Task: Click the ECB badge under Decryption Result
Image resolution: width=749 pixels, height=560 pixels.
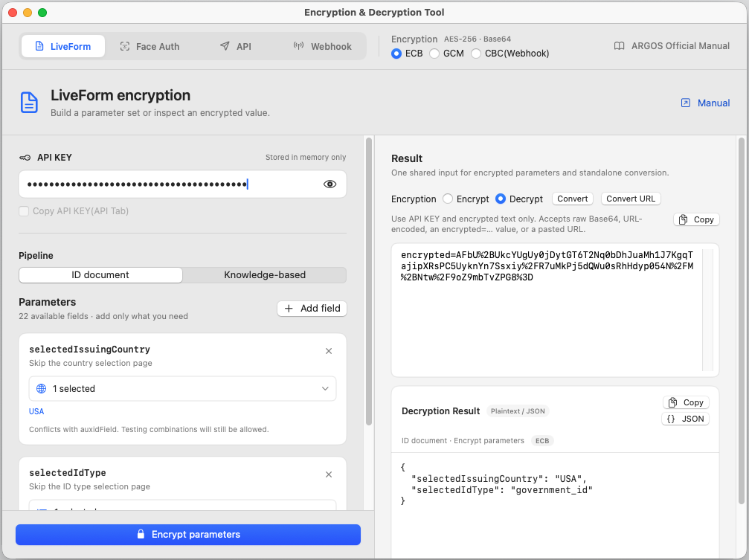Action: point(542,441)
